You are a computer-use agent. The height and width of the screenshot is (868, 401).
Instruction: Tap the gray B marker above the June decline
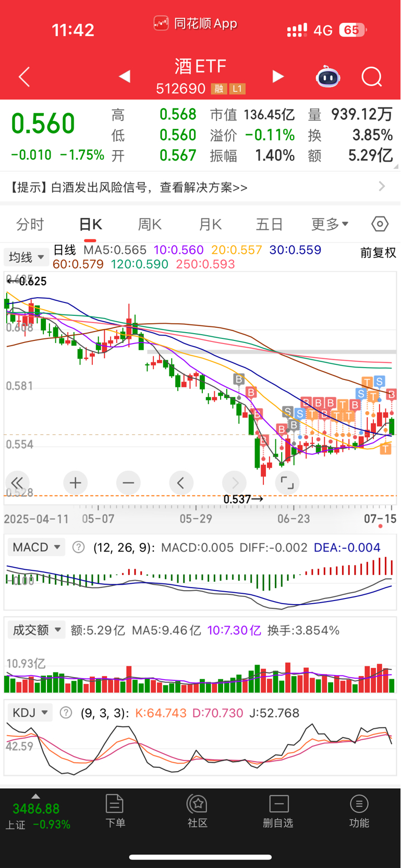click(239, 379)
